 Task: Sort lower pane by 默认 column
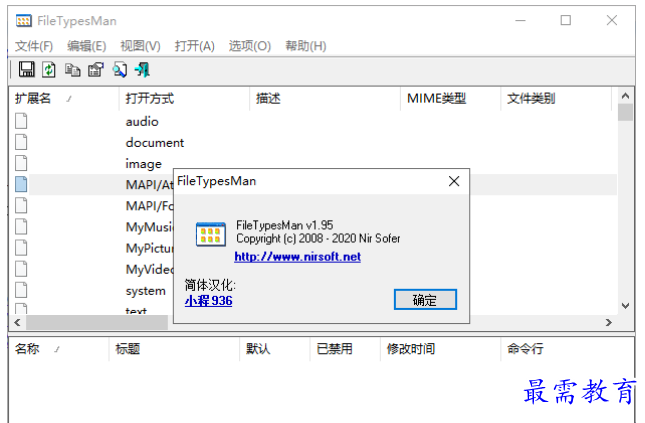click(x=274, y=349)
